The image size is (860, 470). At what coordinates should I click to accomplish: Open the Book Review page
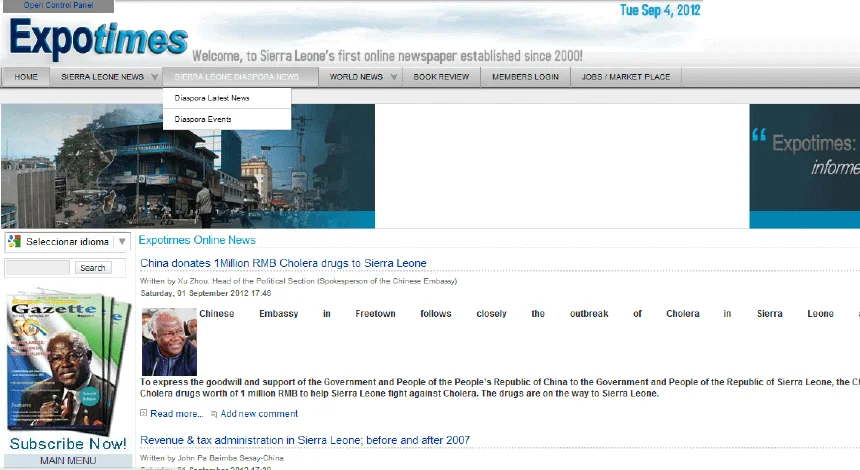coord(441,77)
